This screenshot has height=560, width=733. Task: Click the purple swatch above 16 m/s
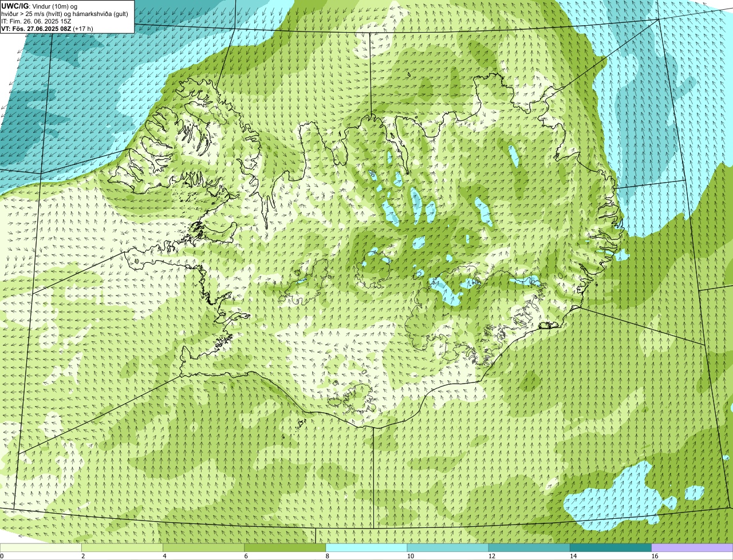click(x=692, y=548)
